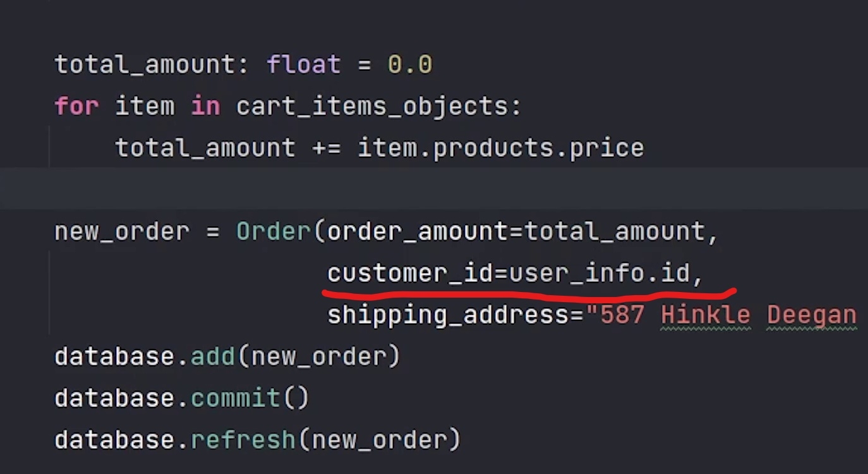Click the word Deegan in the string

[811, 315]
